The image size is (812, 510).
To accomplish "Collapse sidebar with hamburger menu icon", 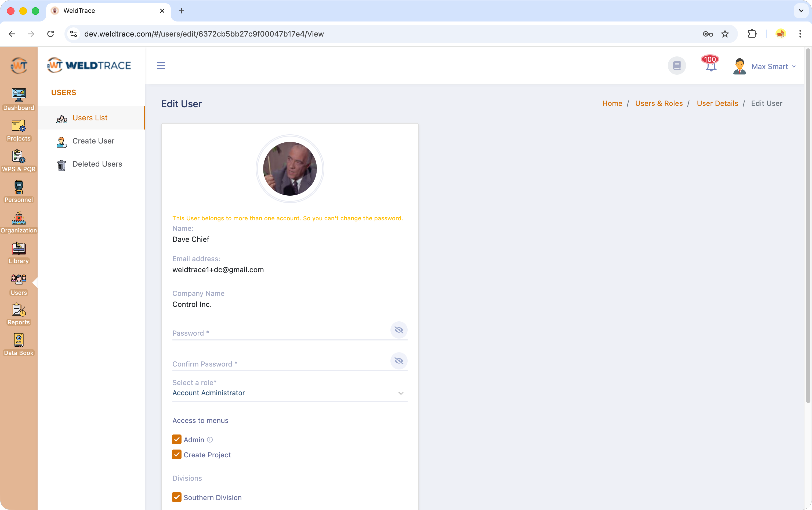I will [x=161, y=66].
